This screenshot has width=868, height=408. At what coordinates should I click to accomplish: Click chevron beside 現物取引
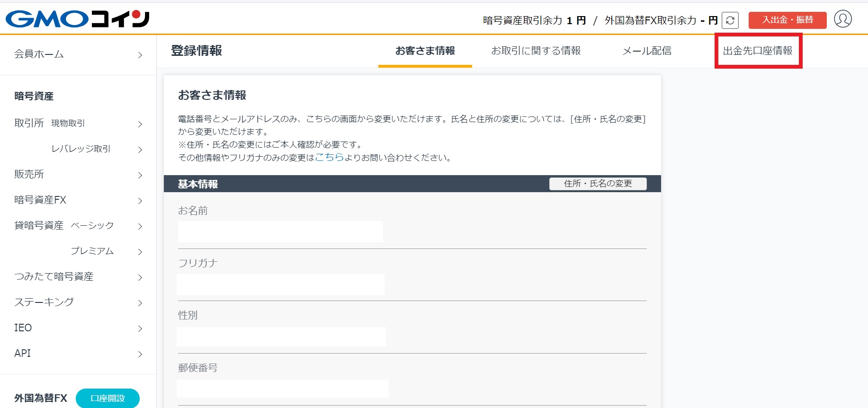(140, 124)
